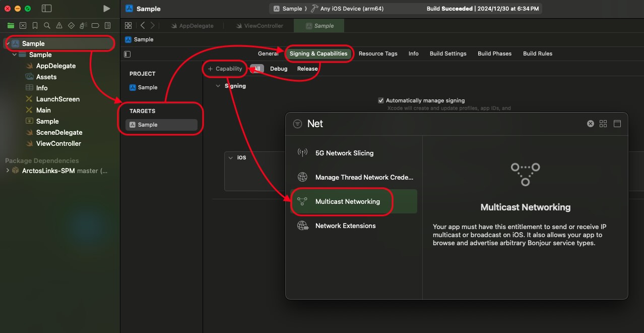
Task: Expand the ArctosLinks-SPM package dependency
Action: coord(8,171)
